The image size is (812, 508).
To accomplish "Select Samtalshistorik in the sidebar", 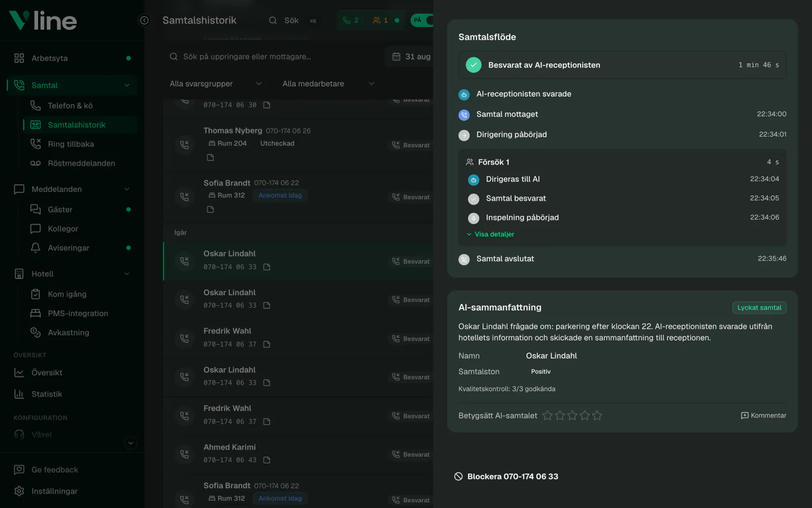I will pos(80,125).
